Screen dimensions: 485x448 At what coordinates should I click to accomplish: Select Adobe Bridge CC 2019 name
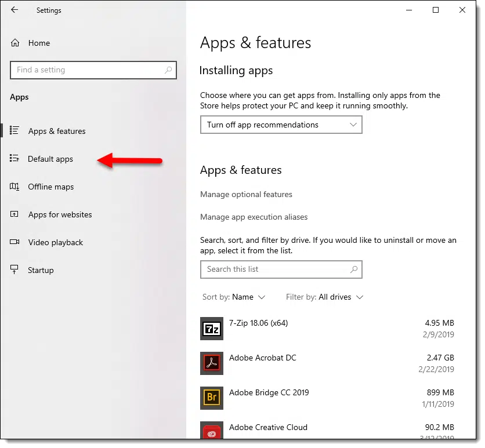(269, 393)
